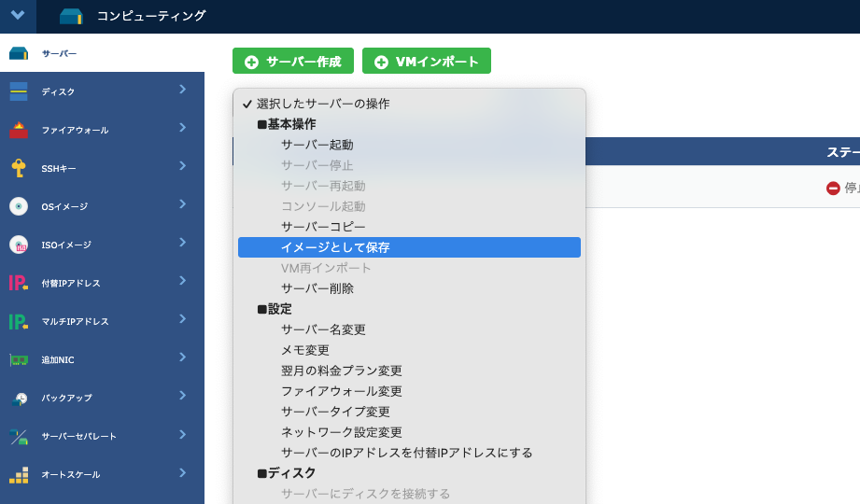Click the Computing server icon in header
Viewport: 860px width, 504px height.
click(x=71, y=17)
